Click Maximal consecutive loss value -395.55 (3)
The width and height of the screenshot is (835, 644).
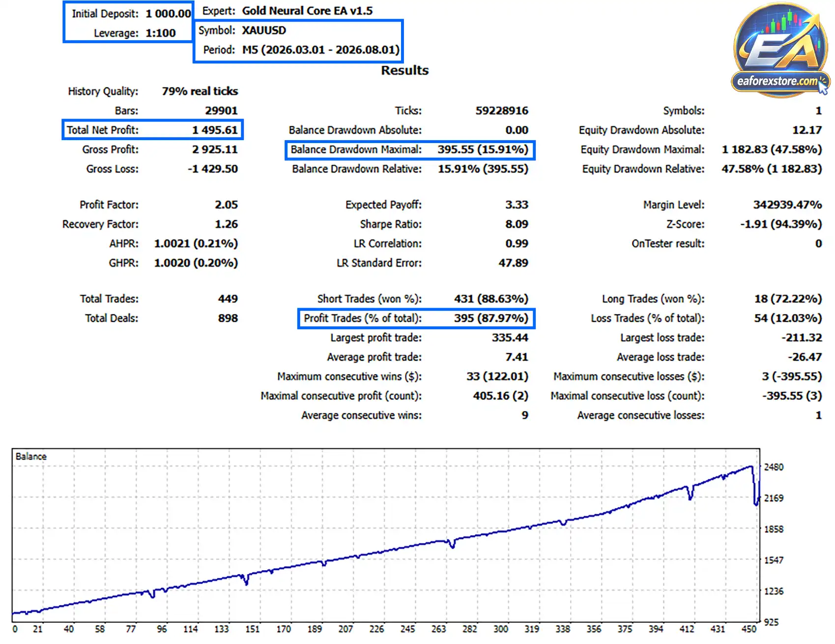[792, 396]
